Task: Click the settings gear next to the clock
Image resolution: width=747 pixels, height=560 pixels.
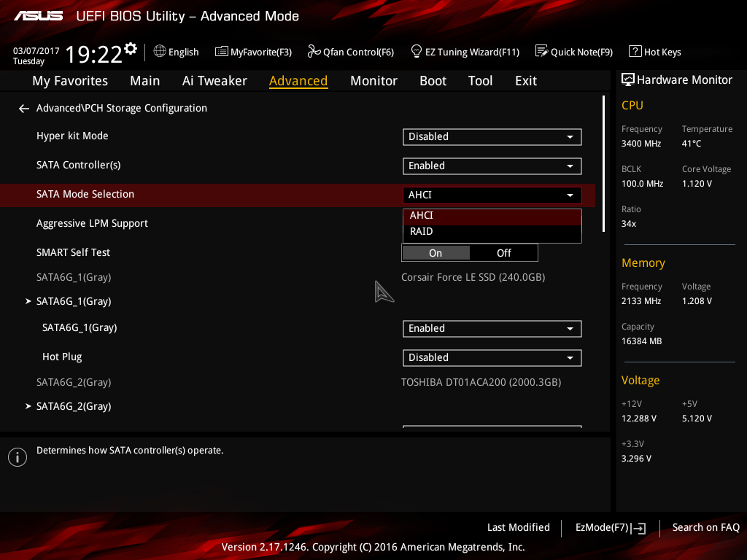Action: 131,49
